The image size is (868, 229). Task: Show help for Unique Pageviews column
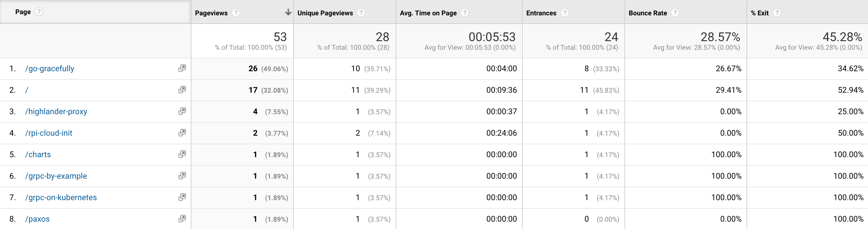point(361,13)
